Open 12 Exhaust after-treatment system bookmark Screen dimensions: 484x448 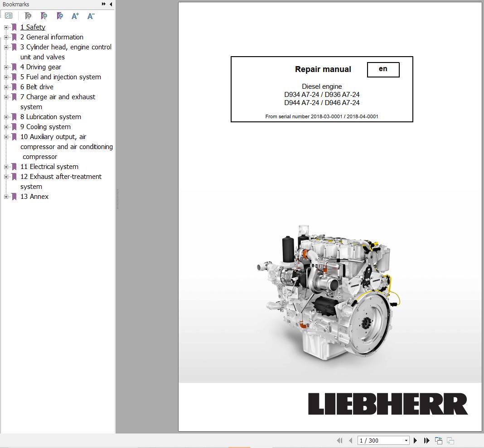[61, 182]
